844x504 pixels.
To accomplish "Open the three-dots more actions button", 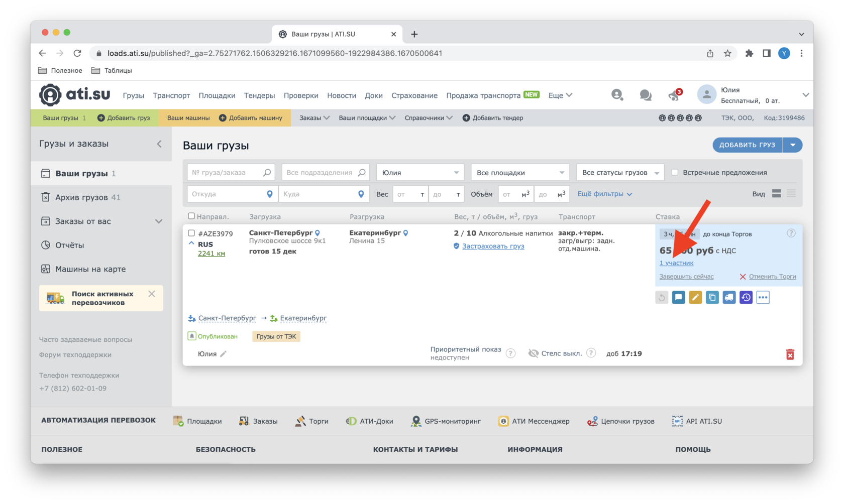I will 763,298.
